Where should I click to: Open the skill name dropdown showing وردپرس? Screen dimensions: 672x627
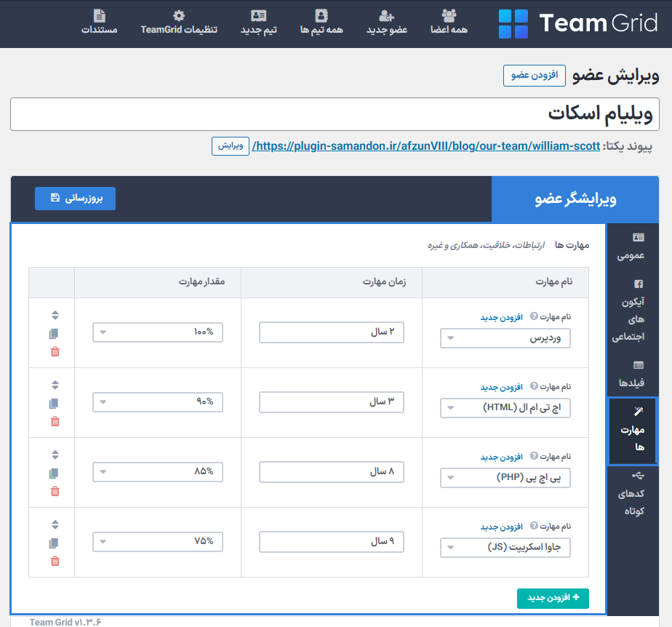coord(505,338)
